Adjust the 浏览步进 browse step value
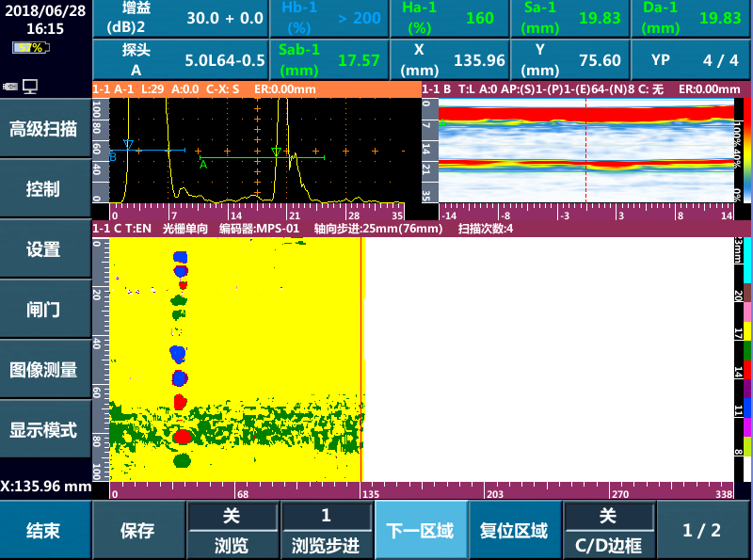753x560 pixels. pyautogui.click(x=326, y=528)
